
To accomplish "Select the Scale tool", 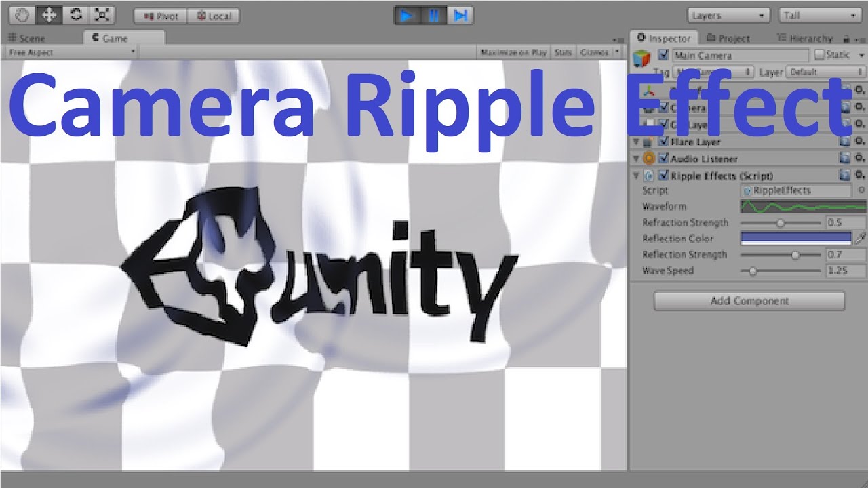I will click(102, 15).
